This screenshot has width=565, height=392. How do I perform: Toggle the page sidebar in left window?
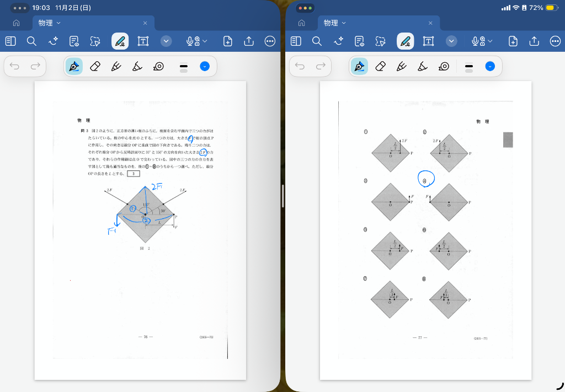(10, 41)
